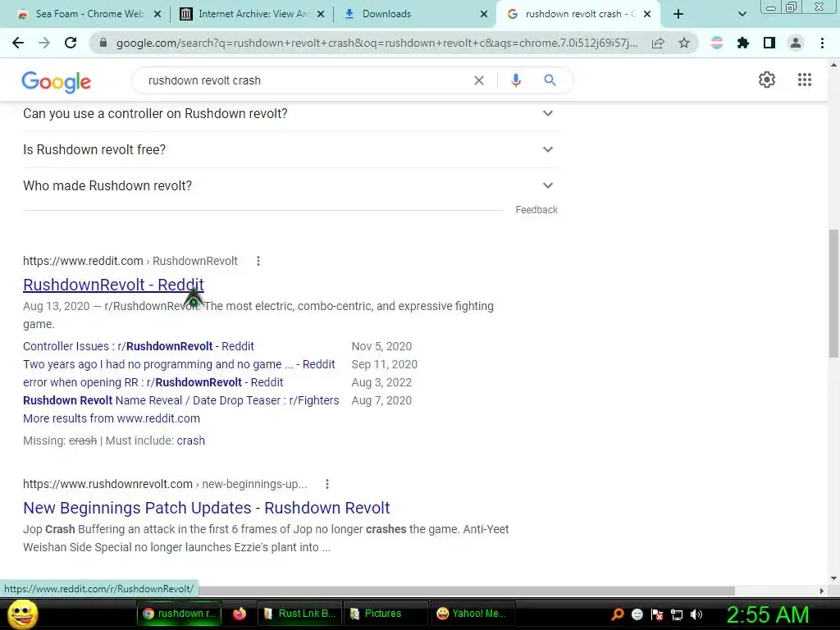Select the rushdown revolt crash tab
The height and width of the screenshot is (630, 840).
(578, 14)
